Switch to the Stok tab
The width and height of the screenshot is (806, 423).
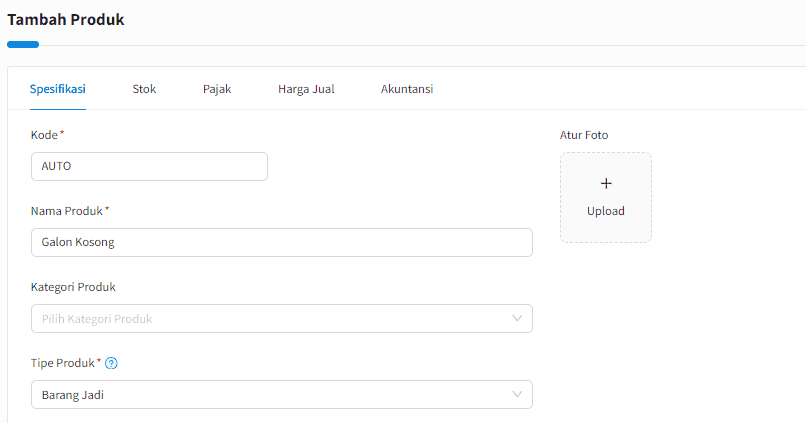(x=144, y=89)
